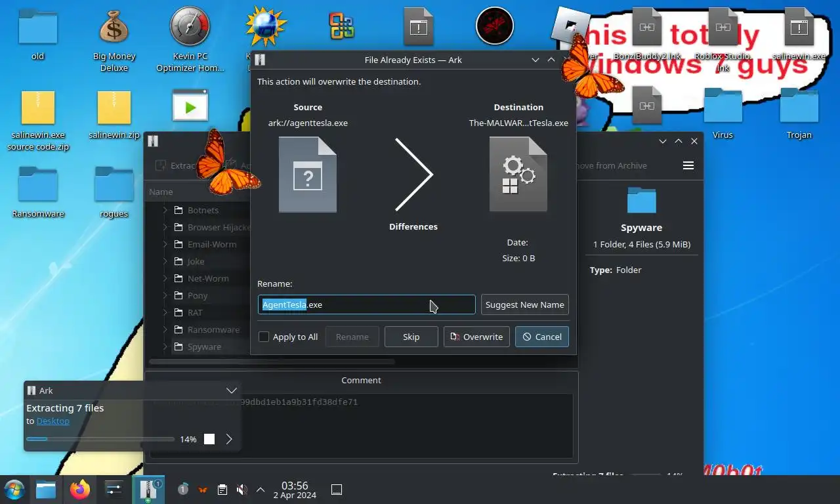This screenshot has width=840, height=504.
Task: Click the Skip button
Action: click(411, 337)
